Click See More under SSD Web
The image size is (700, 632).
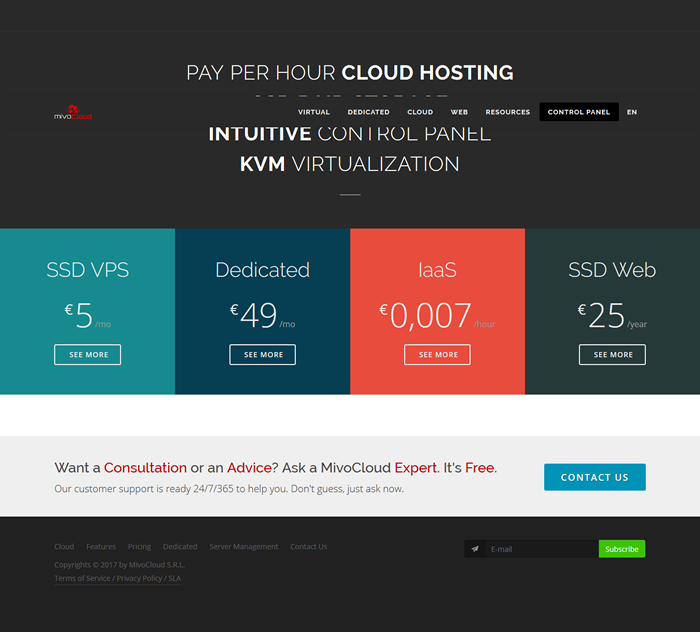(612, 355)
